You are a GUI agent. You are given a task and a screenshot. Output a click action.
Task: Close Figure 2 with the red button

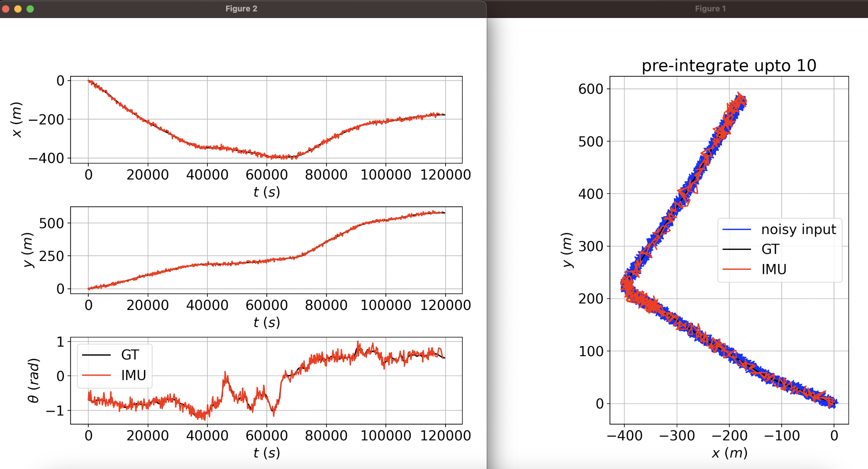click(x=5, y=9)
